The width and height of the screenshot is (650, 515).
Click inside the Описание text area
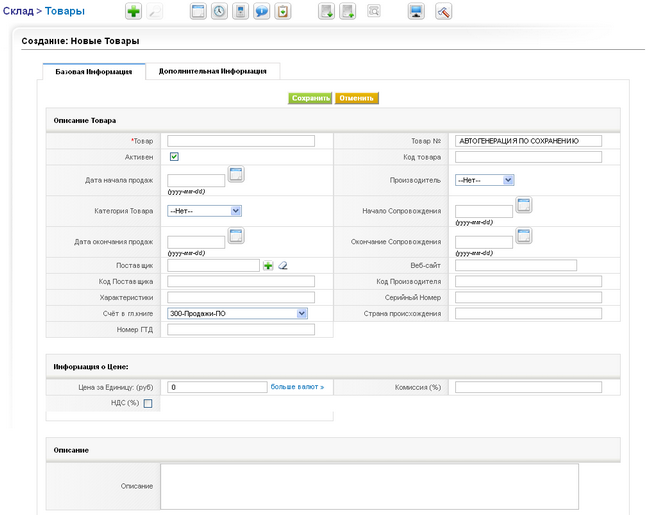click(369, 486)
